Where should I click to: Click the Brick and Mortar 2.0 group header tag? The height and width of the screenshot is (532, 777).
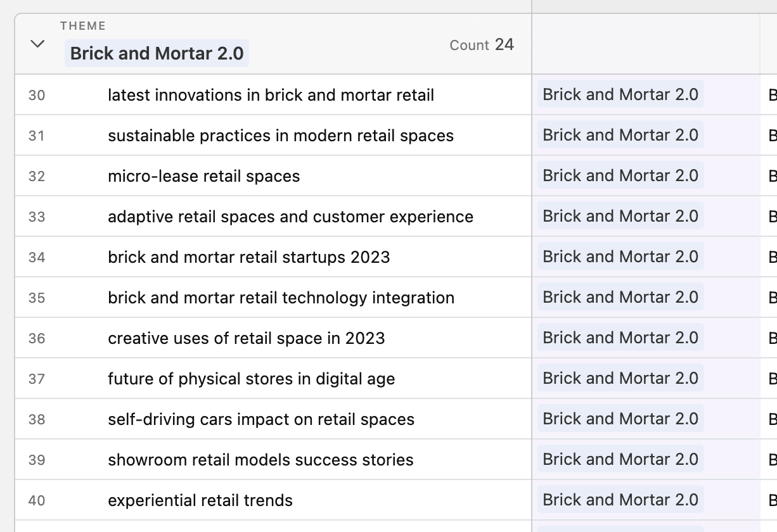tap(157, 53)
